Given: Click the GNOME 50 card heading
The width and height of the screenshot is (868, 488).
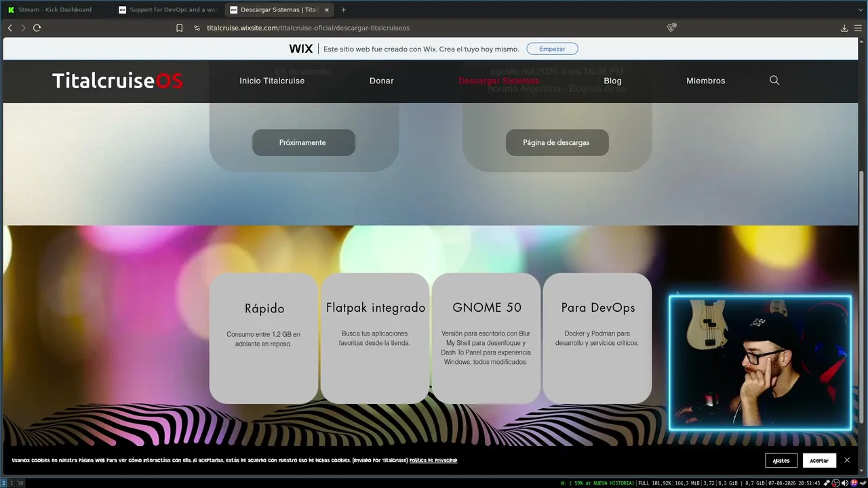Looking at the screenshot, I should [x=487, y=308].
